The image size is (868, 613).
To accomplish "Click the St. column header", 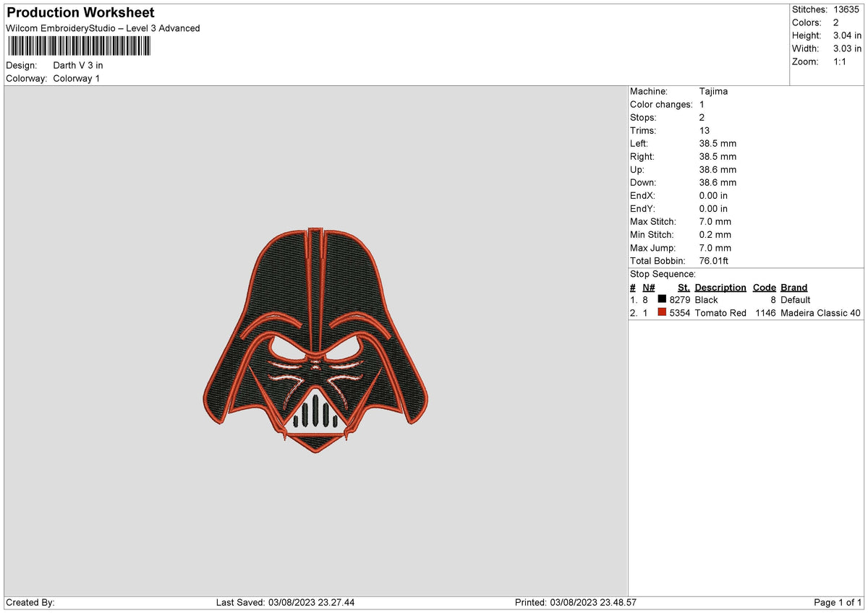I will pos(684,288).
